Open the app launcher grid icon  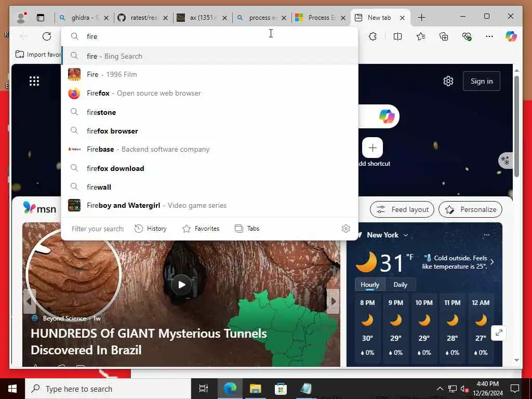pos(34,81)
